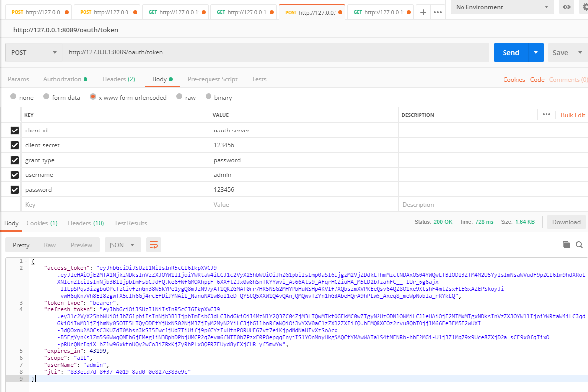588x392 pixels.
Task: Open the environment quick look eye icon
Action: click(567, 7)
